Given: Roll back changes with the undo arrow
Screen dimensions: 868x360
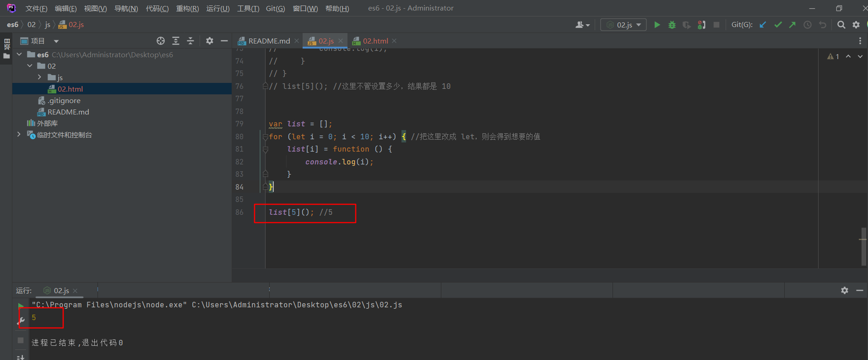Looking at the screenshot, I should pos(823,25).
